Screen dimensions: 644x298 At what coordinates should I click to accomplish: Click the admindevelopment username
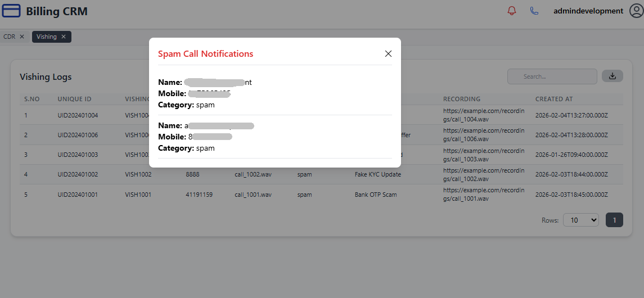(588, 11)
